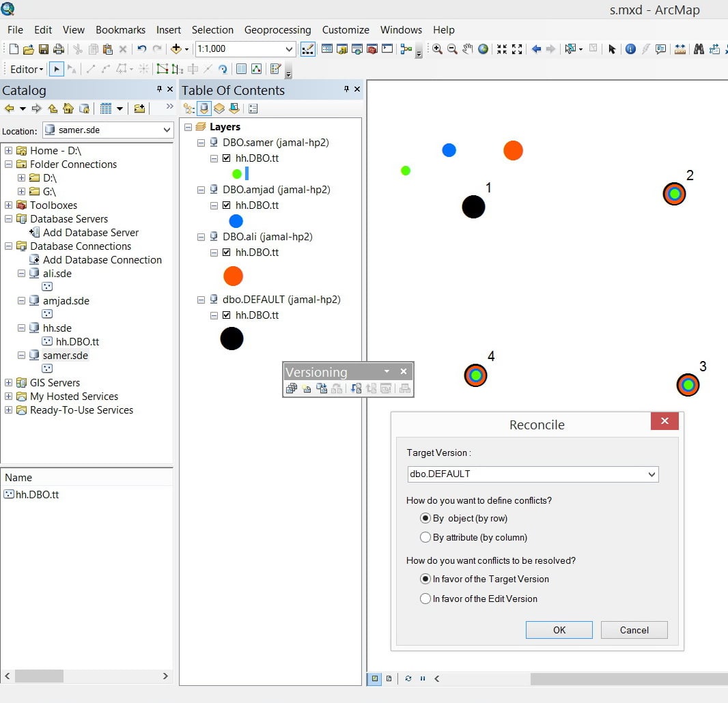
Task: Expand the GIS Servers node
Action: click(x=8, y=383)
